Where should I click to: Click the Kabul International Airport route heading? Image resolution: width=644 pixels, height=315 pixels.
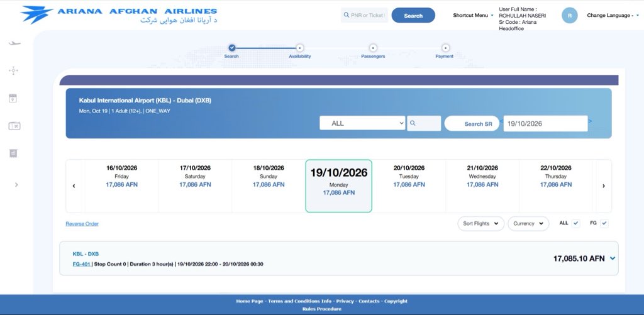coord(145,100)
